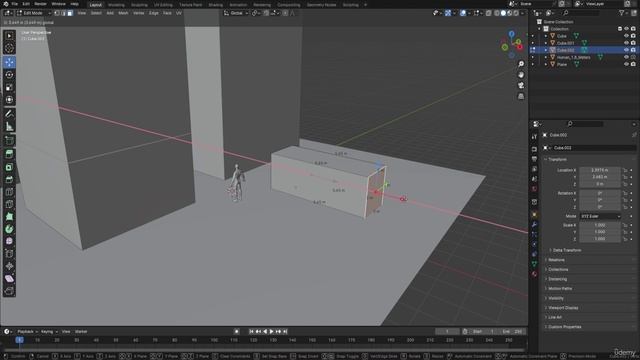Hide Cube in viewport via eye icon

point(626,36)
